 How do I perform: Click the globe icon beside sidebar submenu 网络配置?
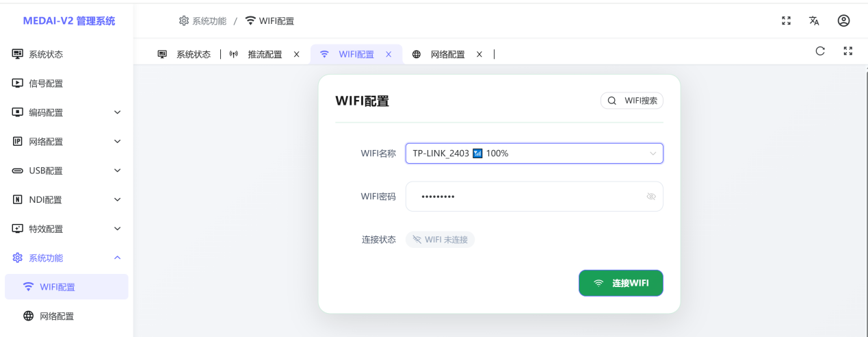28,316
